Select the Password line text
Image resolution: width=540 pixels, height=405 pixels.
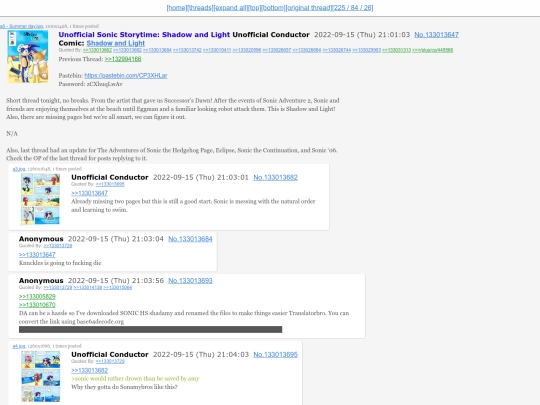91,84
